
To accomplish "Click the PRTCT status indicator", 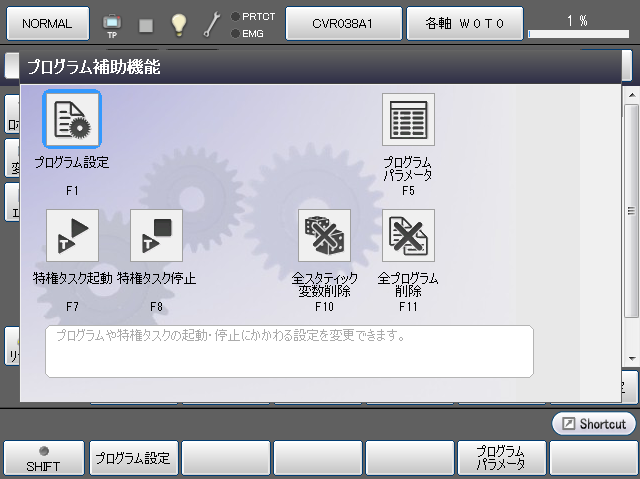I will (253, 16).
